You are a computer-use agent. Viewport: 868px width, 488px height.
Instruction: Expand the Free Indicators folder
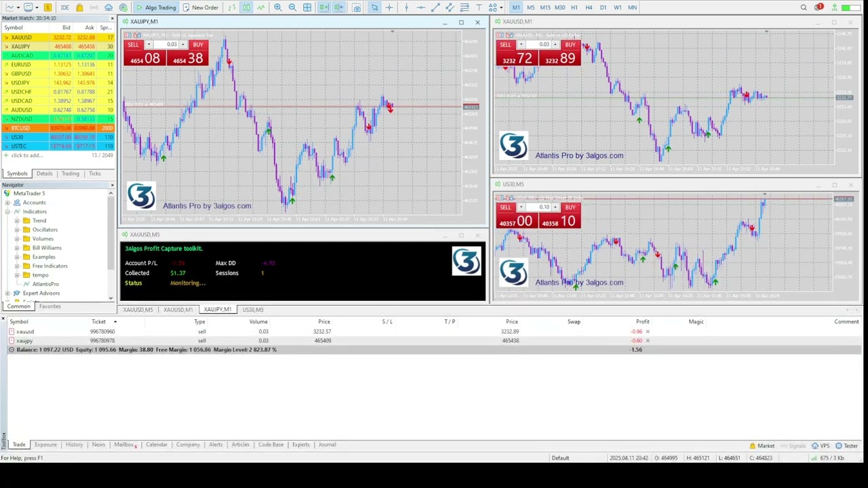(x=17, y=266)
